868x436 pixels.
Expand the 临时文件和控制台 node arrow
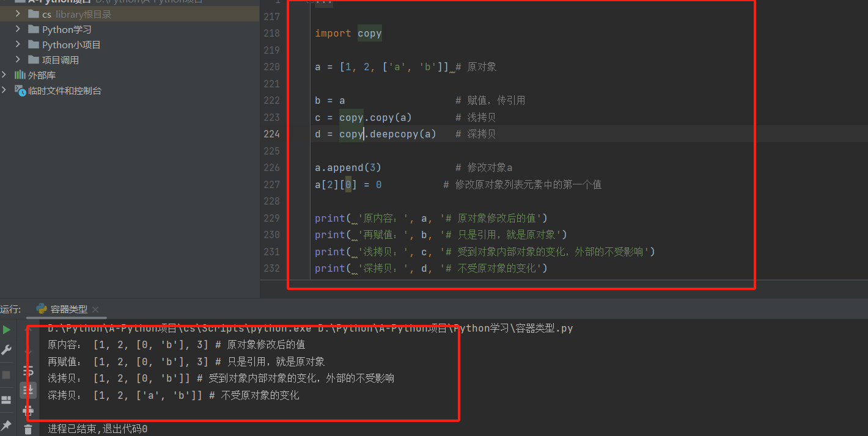pyautogui.click(x=4, y=90)
